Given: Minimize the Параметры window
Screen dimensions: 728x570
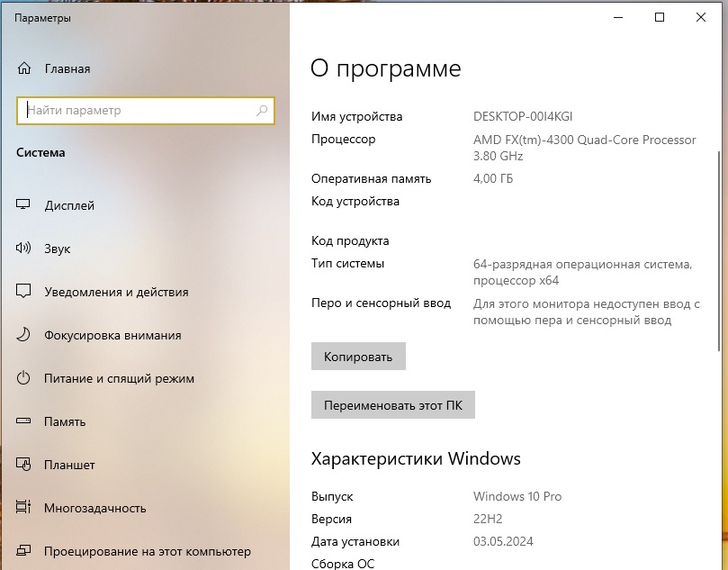Looking at the screenshot, I should pos(618,18).
